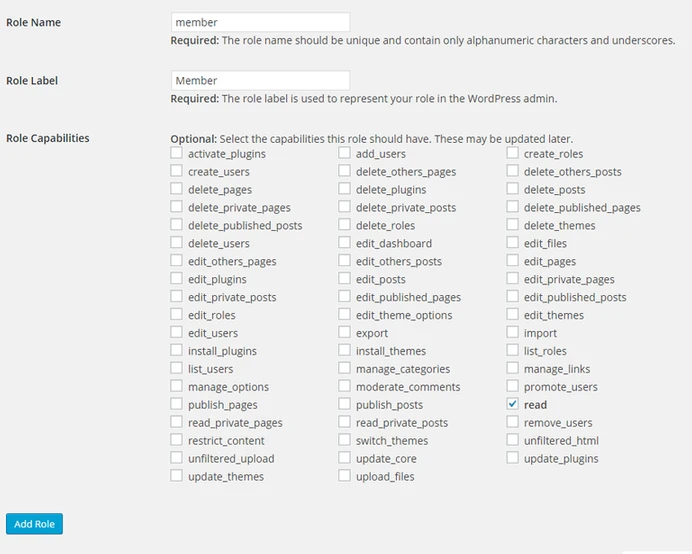The height and width of the screenshot is (554, 692).
Task: Check the list_roles box
Action: (512, 351)
